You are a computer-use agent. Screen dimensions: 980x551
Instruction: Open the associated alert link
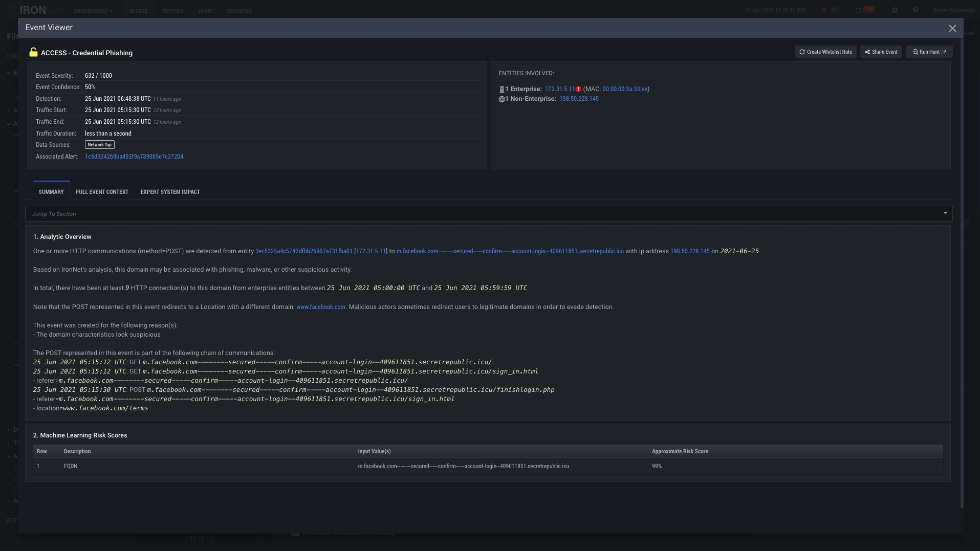[x=135, y=156]
